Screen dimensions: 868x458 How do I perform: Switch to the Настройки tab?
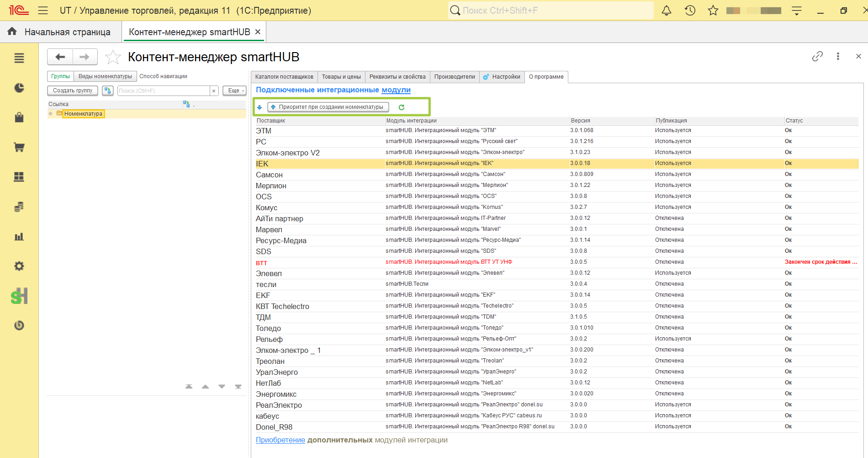click(502, 77)
